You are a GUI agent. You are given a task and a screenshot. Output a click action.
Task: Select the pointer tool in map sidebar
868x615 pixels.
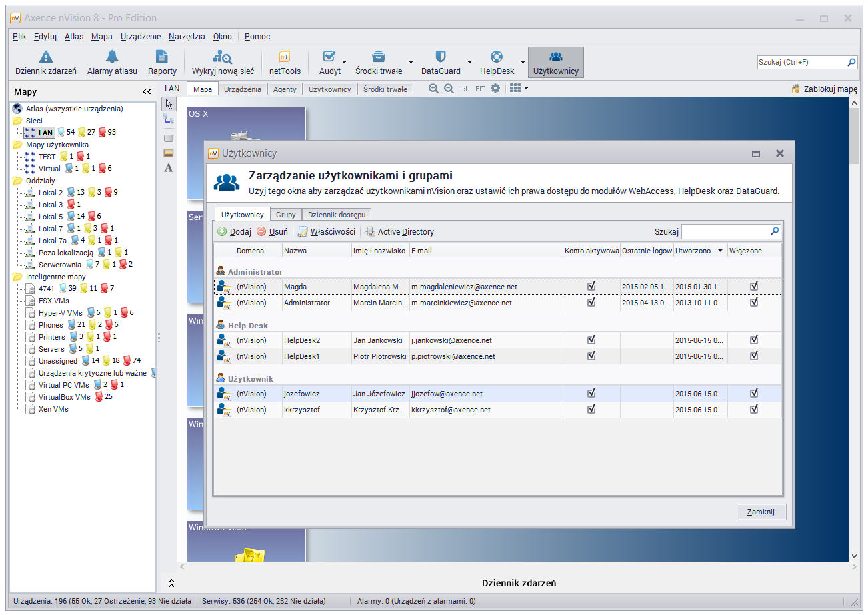169,103
